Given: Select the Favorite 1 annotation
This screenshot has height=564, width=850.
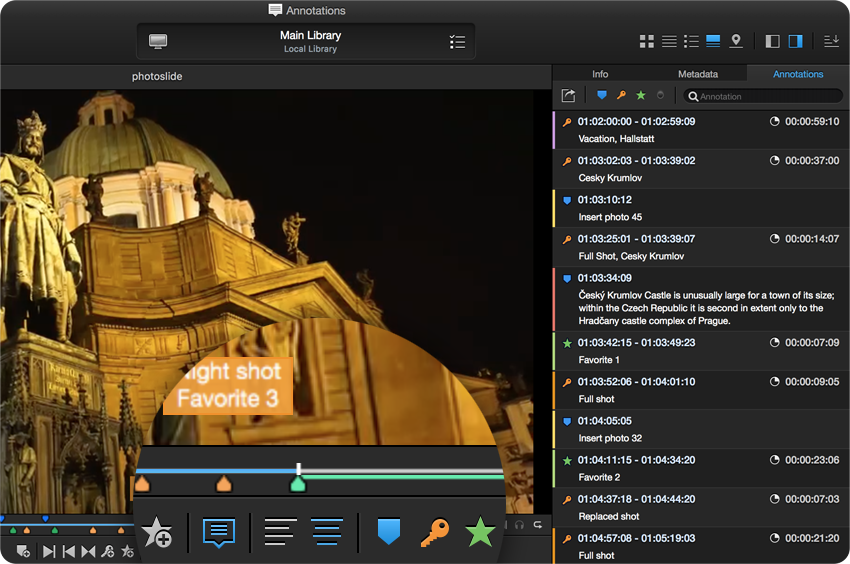Looking at the screenshot, I should tap(701, 351).
